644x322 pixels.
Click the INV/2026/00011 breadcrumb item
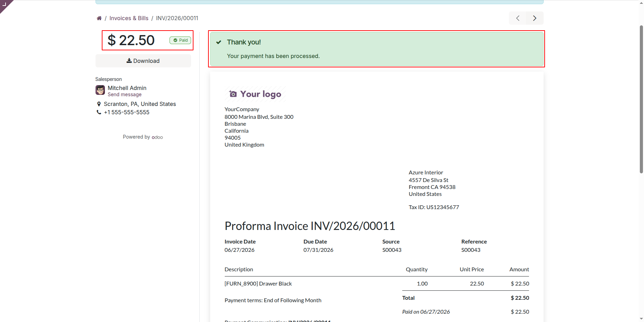coord(177,18)
